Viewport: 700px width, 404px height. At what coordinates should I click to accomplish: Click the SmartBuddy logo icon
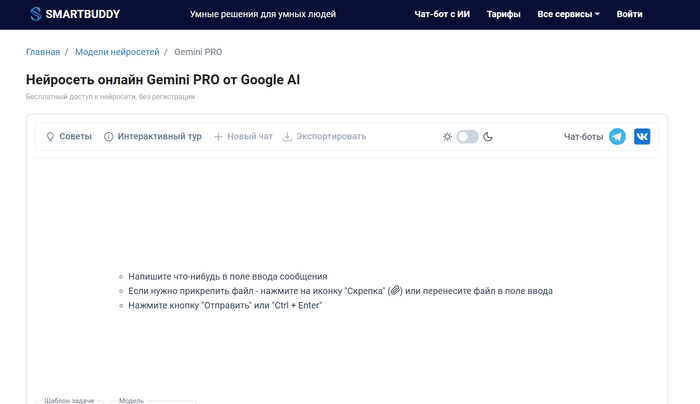click(37, 15)
